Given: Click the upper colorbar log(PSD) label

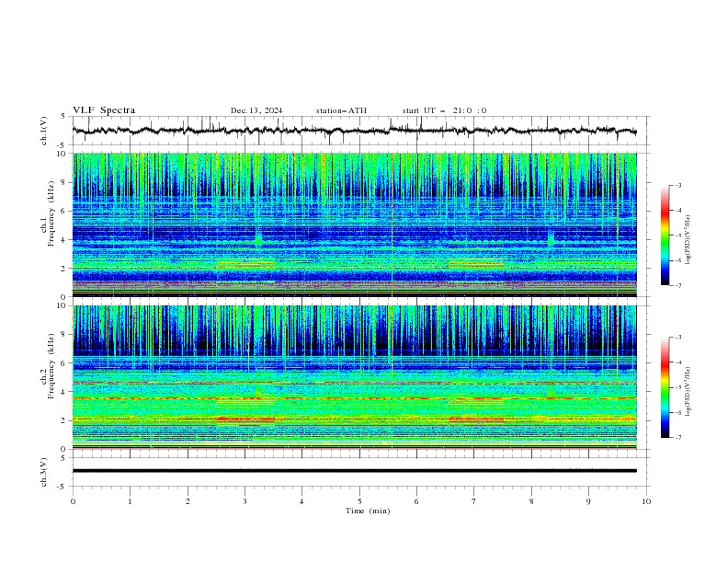Looking at the screenshot, I should point(688,240).
